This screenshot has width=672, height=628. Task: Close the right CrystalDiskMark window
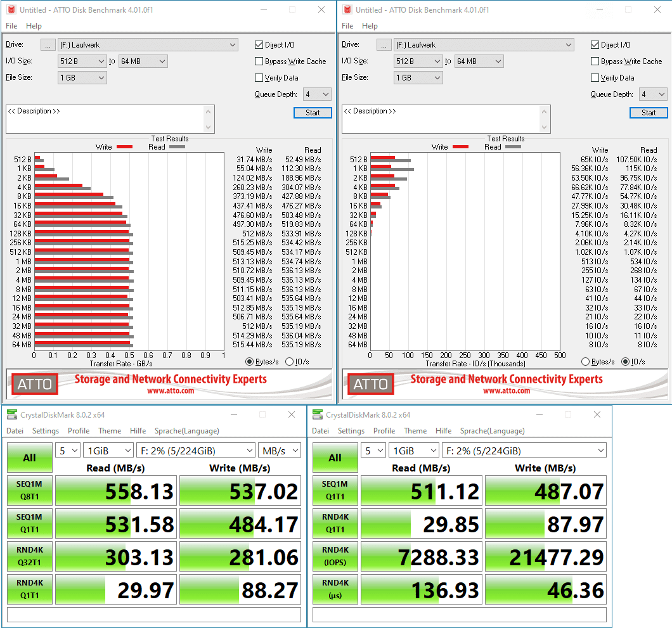(x=597, y=414)
